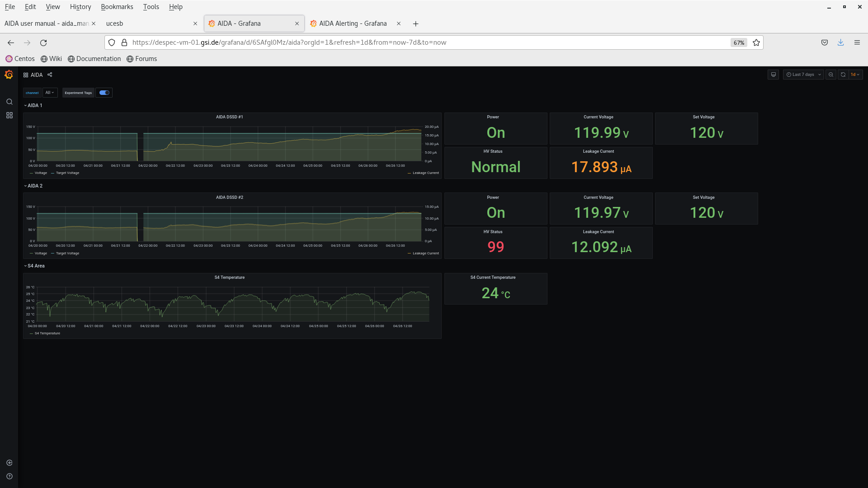Open the channel All dropdown
This screenshot has height=488, width=868.
click(x=50, y=93)
